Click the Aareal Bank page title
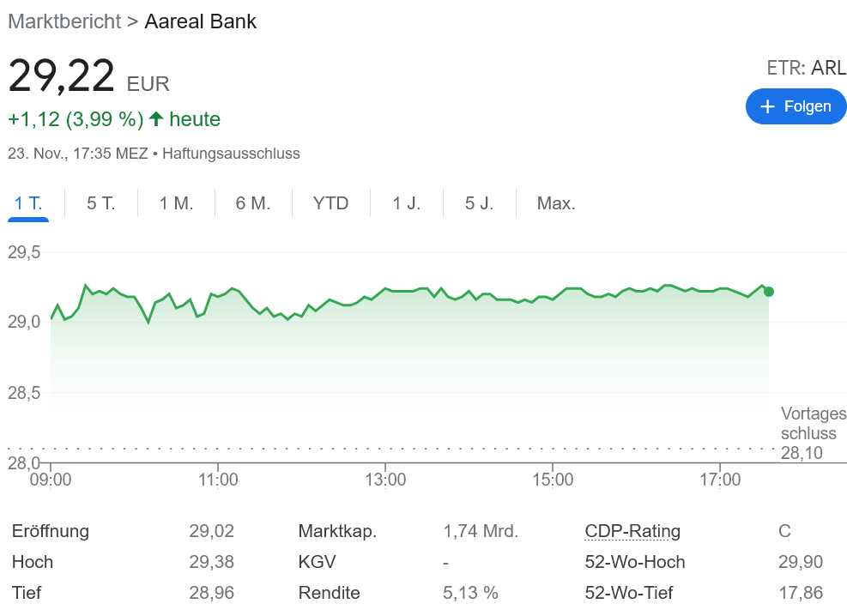Viewport: 847px width, 616px height. pyautogui.click(x=200, y=21)
